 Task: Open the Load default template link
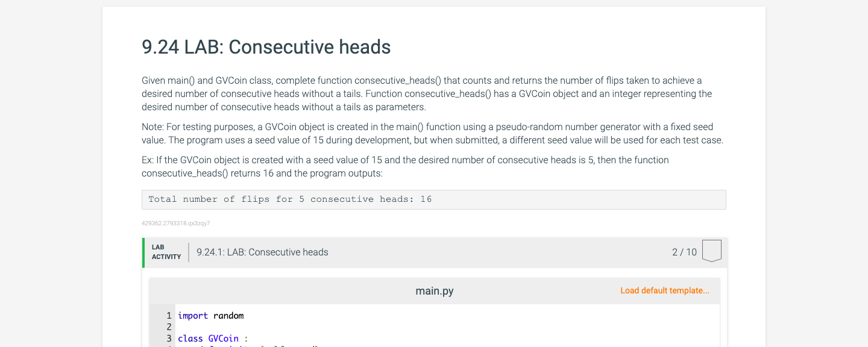click(x=664, y=290)
